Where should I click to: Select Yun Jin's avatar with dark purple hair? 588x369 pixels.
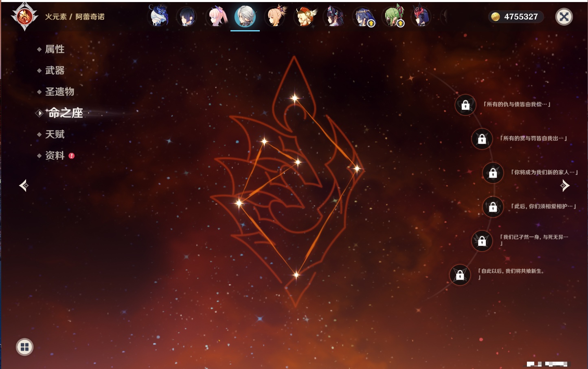pos(334,17)
